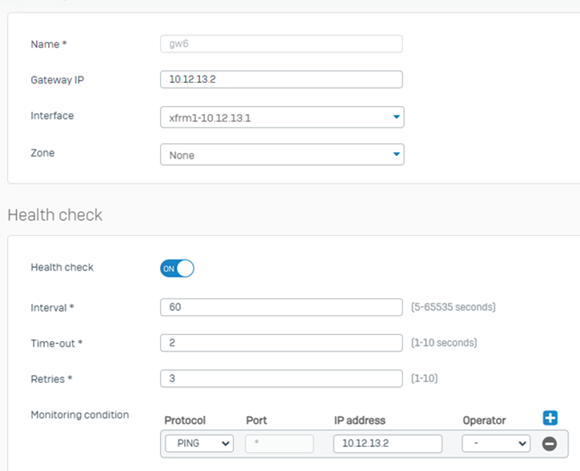The width and height of the screenshot is (580, 471).
Task: Click the Interface label
Action: click(x=52, y=115)
